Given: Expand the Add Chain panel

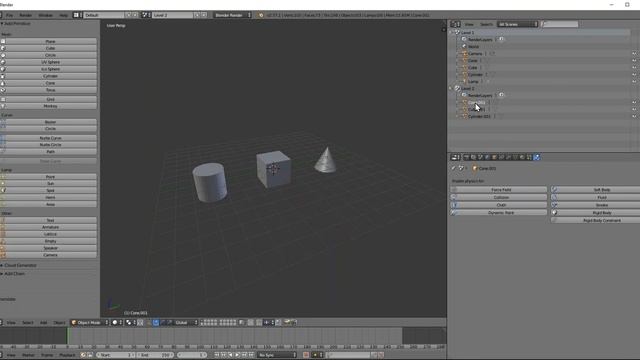Looking at the screenshot, I should pos(14,273).
